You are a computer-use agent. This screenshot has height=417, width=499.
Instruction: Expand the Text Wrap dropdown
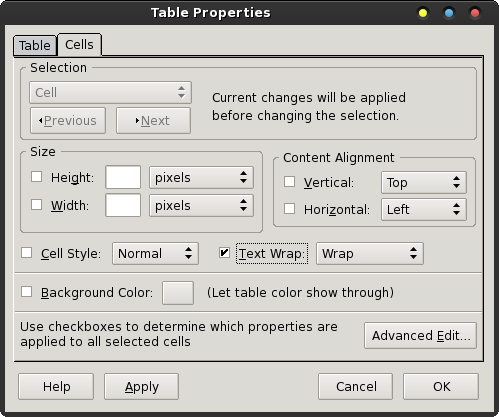click(x=370, y=254)
